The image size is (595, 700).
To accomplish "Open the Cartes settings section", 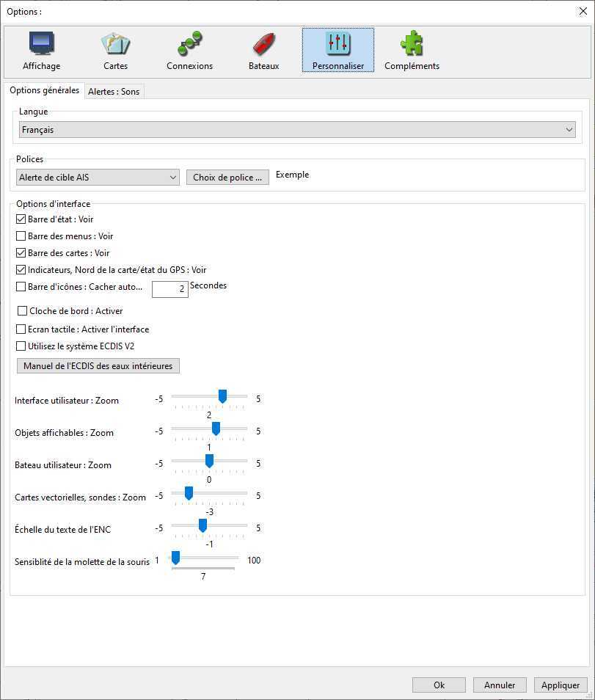I will [x=116, y=51].
